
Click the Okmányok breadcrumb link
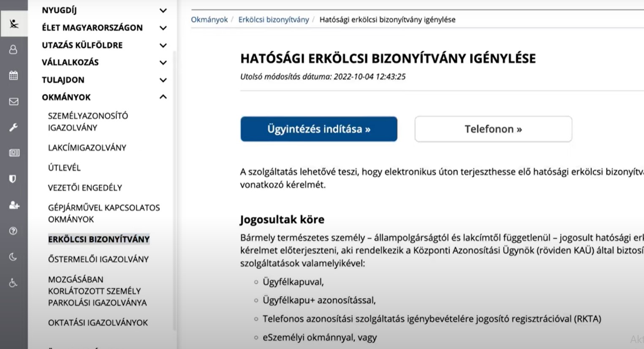pyautogui.click(x=209, y=19)
